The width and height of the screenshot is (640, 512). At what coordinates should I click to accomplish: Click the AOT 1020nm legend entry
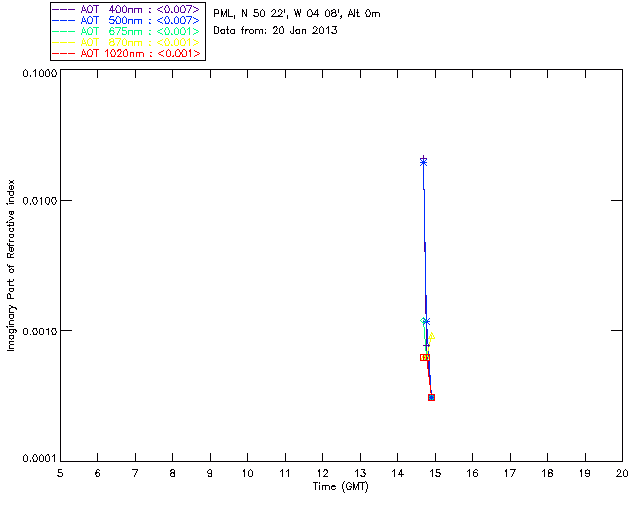(x=128, y=53)
